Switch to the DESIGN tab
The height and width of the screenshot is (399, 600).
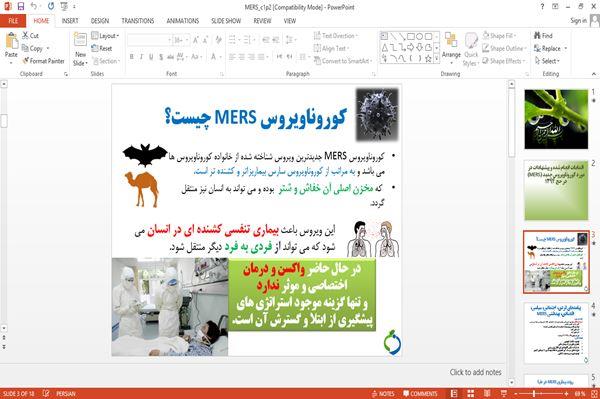click(x=100, y=21)
